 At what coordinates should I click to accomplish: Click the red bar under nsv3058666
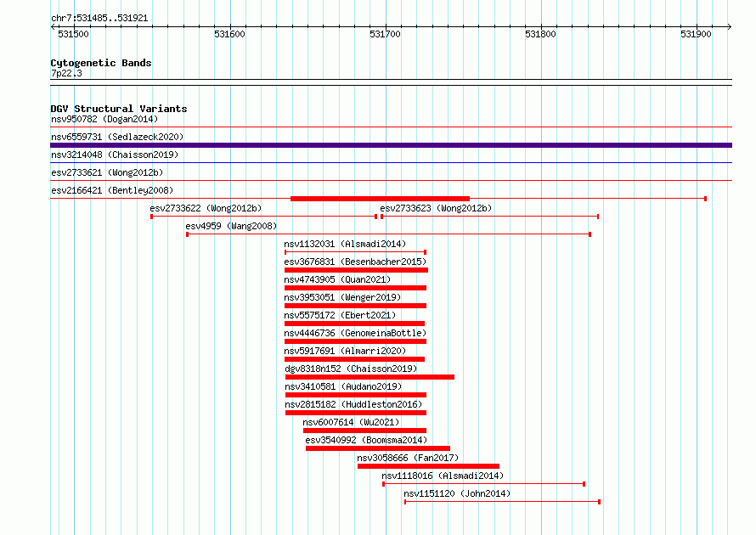click(x=428, y=466)
